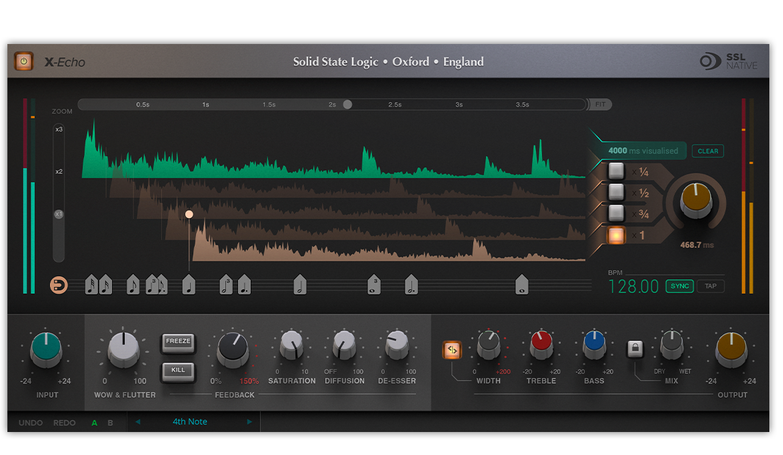This screenshot has width=783, height=455.
Task: Click the WOW & FLUTTER knob
Action: (123, 349)
